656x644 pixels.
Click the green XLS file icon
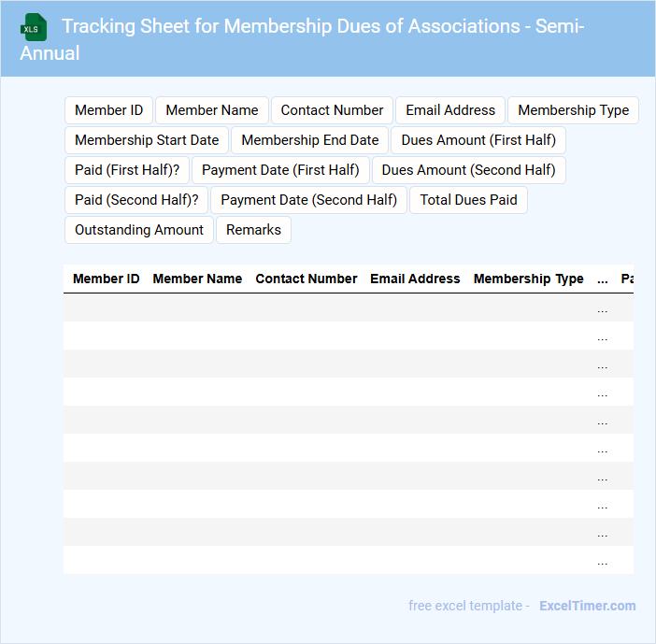[35, 27]
